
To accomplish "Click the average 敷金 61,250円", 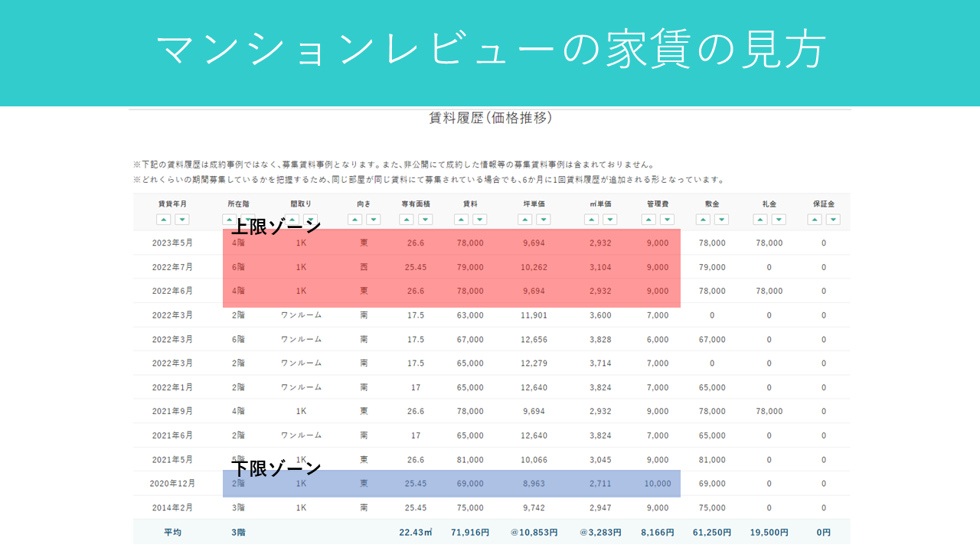I will pos(712,532).
